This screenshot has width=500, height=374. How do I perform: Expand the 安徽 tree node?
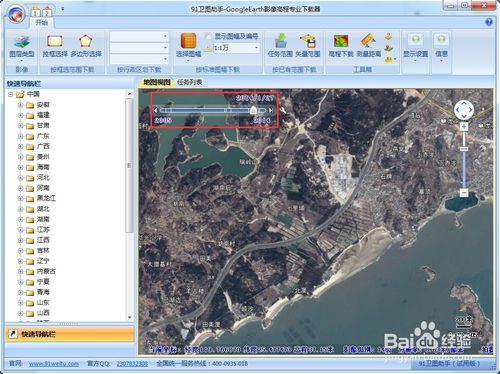click(21, 105)
